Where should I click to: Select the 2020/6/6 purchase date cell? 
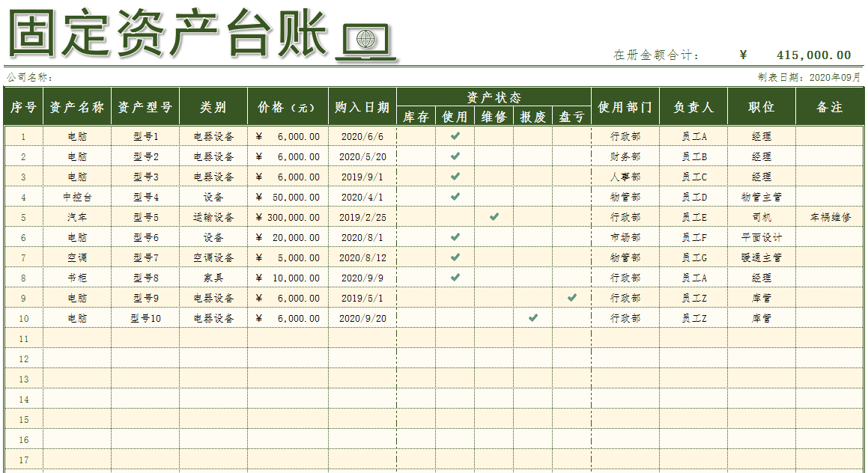pyautogui.click(x=362, y=136)
